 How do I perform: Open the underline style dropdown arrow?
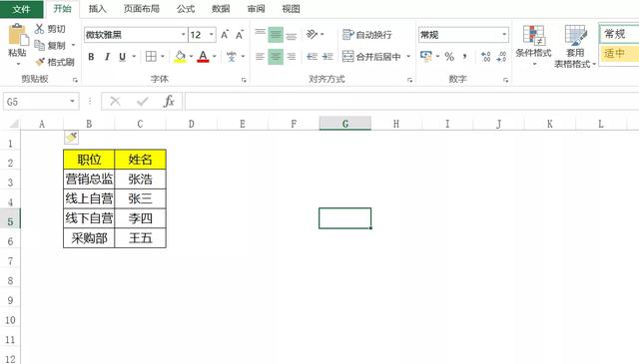pos(134,56)
